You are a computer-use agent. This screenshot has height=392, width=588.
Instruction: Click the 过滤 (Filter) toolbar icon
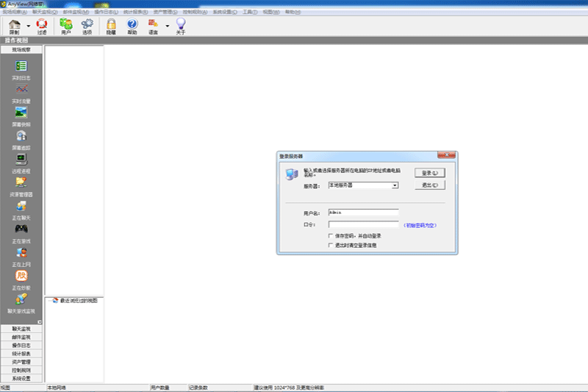click(x=41, y=26)
